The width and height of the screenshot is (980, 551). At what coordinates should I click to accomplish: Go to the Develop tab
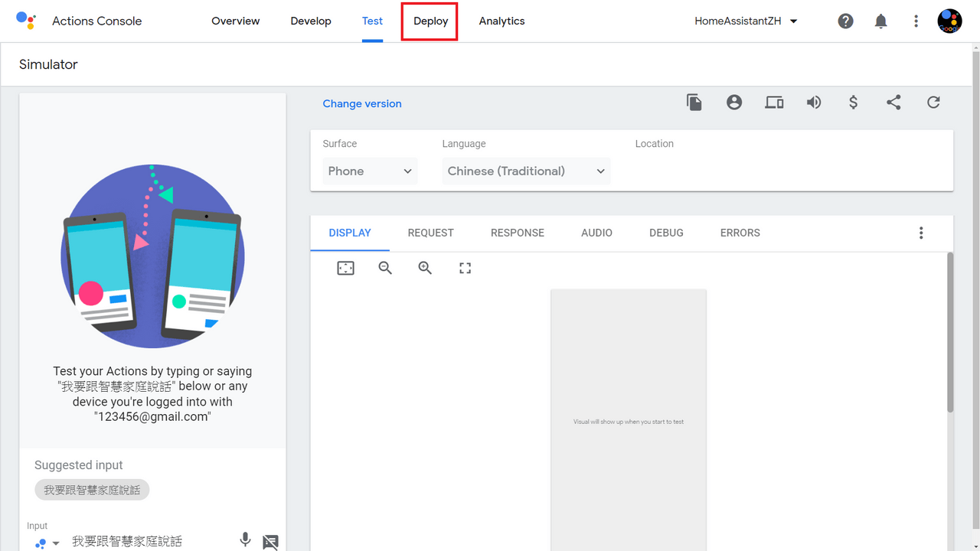pyautogui.click(x=311, y=21)
